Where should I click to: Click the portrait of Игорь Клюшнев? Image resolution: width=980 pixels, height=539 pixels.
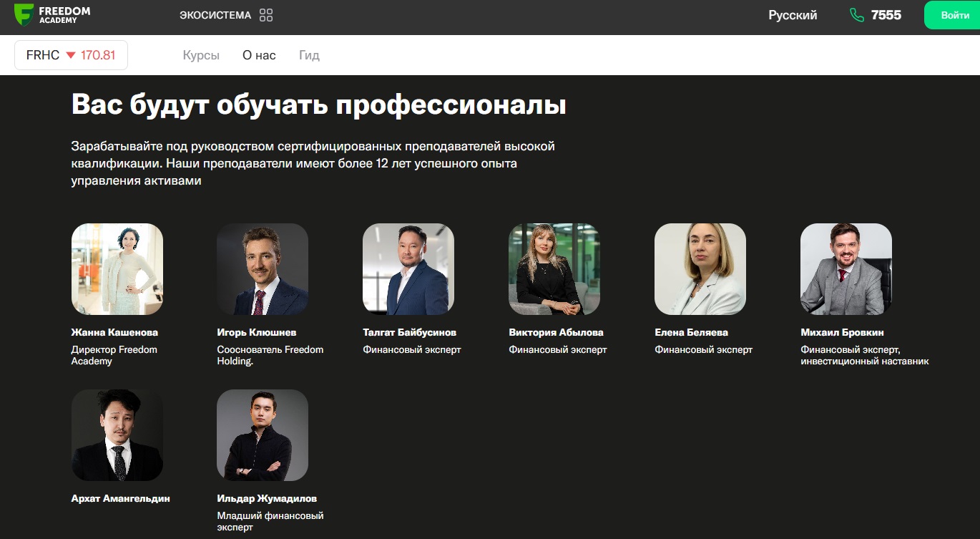263,269
